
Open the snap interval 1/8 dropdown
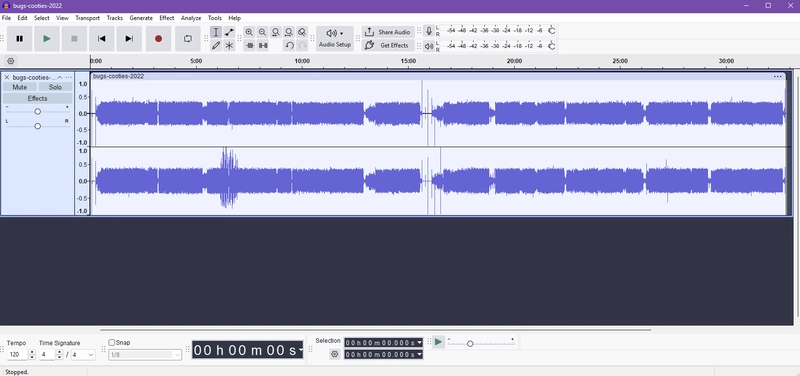point(145,355)
